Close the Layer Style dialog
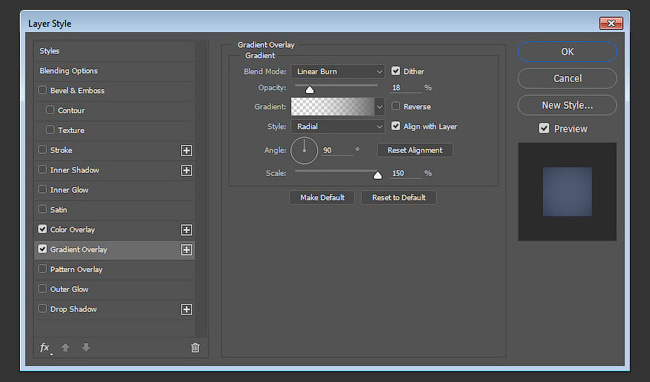650x382 pixels. [611, 23]
